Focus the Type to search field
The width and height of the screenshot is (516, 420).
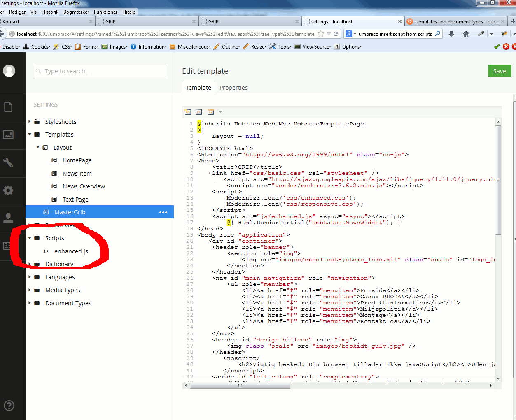[x=100, y=71]
